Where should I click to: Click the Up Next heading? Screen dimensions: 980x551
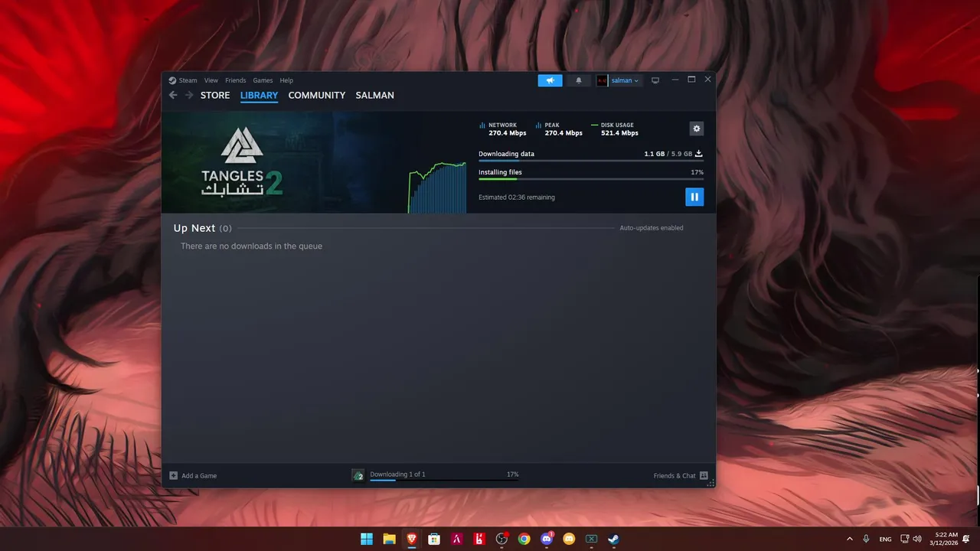click(x=194, y=228)
